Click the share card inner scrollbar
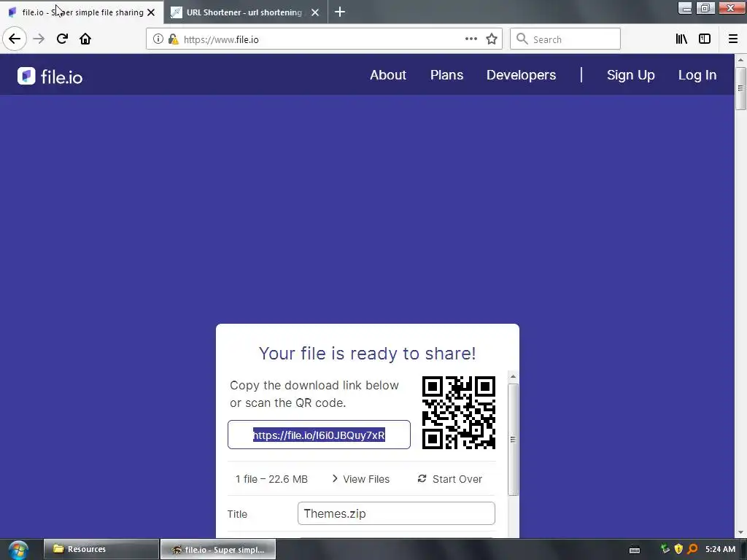The width and height of the screenshot is (747, 560). click(x=513, y=440)
